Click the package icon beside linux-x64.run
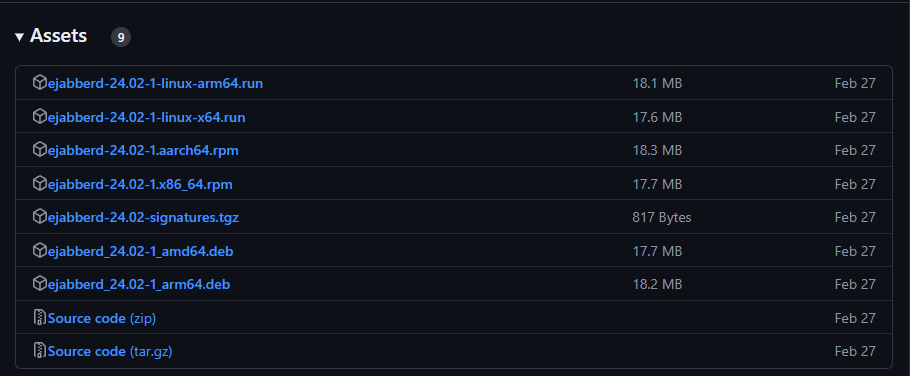 click(39, 116)
